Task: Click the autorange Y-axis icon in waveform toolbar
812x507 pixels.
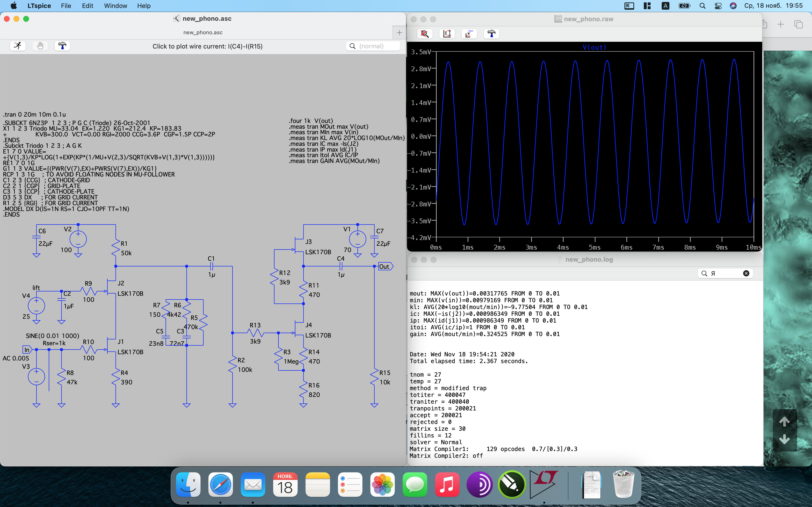Action: pos(447,34)
